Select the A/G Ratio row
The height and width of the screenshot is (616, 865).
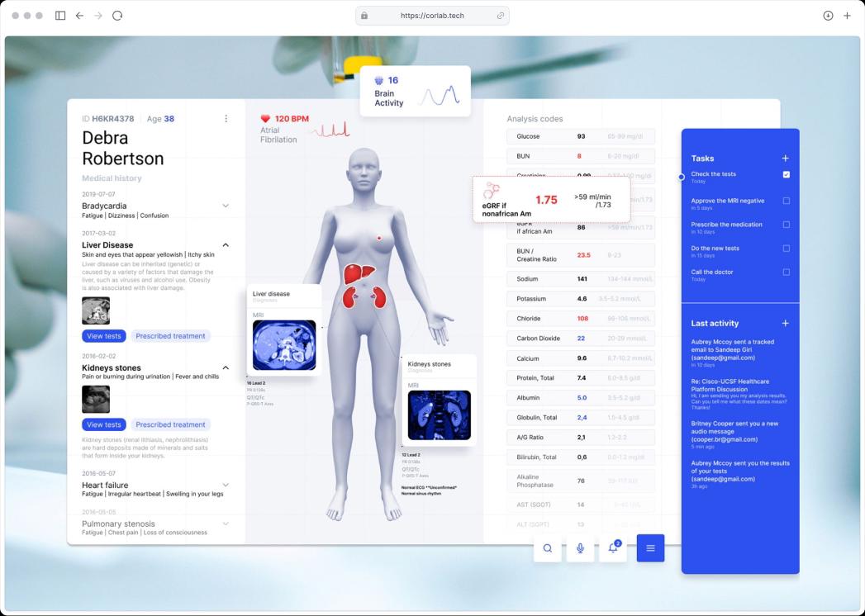pos(580,438)
